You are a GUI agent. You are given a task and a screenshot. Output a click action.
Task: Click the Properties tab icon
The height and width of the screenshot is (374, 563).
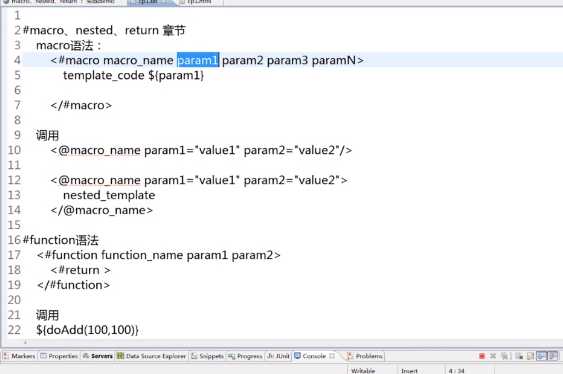[43, 356]
